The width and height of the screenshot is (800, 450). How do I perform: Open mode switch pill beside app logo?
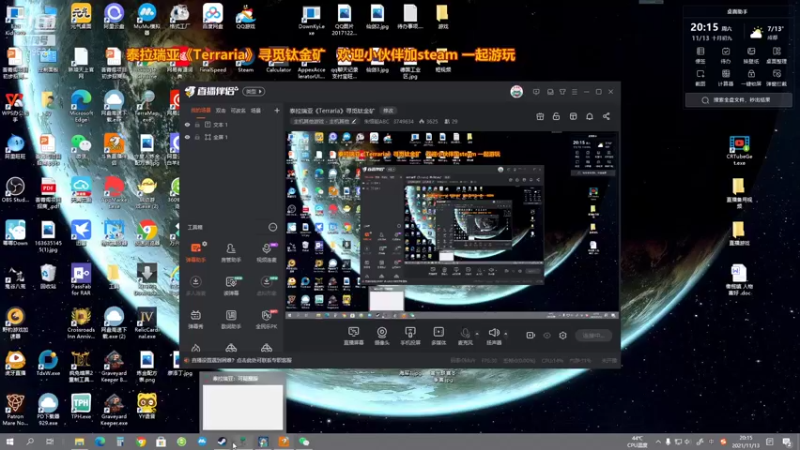(254, 91)
